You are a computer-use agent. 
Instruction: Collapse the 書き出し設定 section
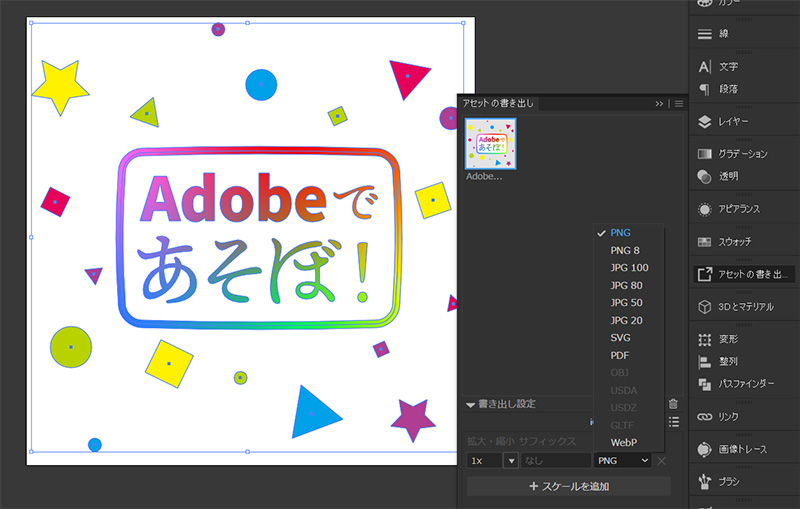pyautogui.click(x=470, y=404)
